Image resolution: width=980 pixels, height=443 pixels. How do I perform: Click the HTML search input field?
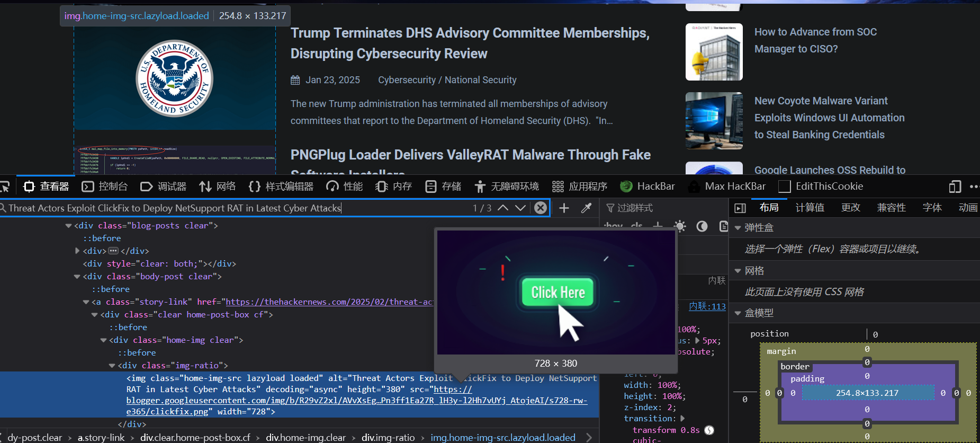238,208
